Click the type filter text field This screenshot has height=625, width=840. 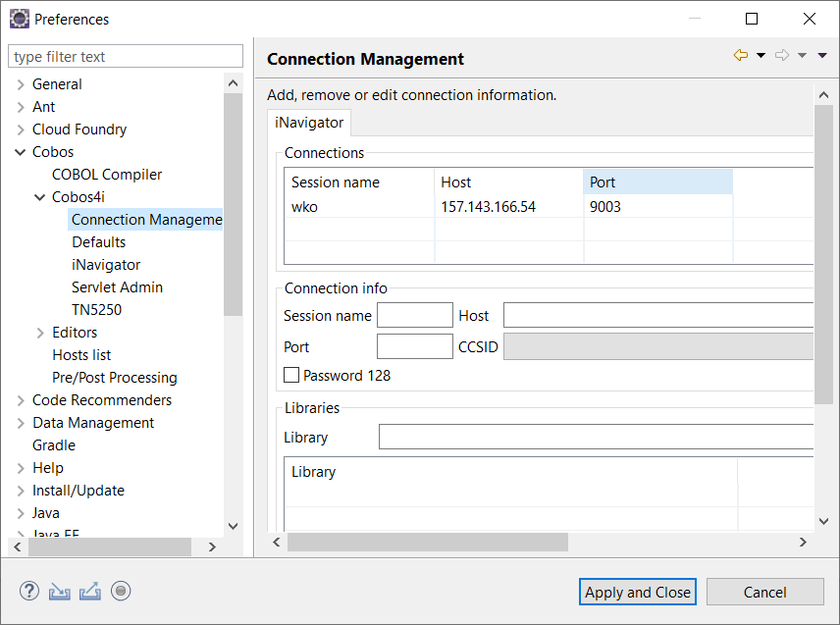(126, 56)
